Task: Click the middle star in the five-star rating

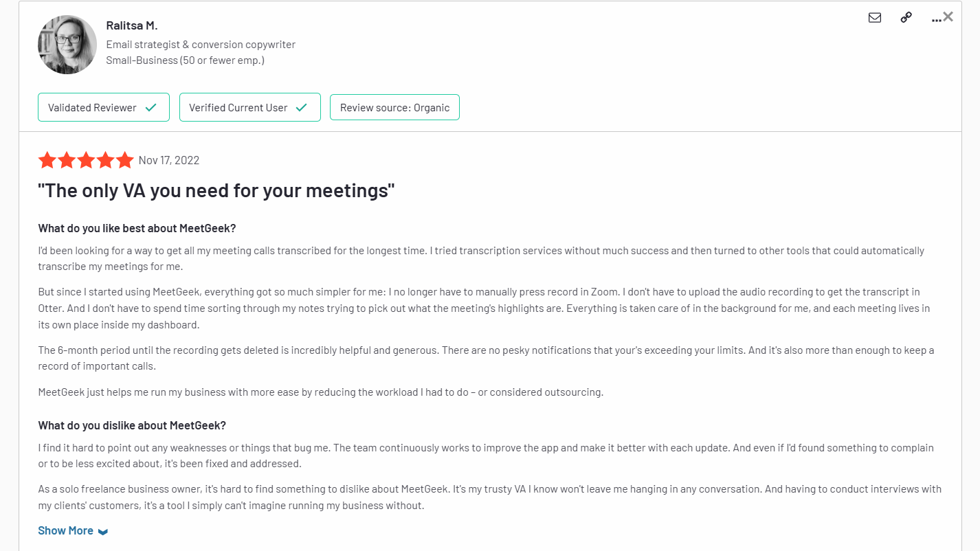Action: click(86, 159)
